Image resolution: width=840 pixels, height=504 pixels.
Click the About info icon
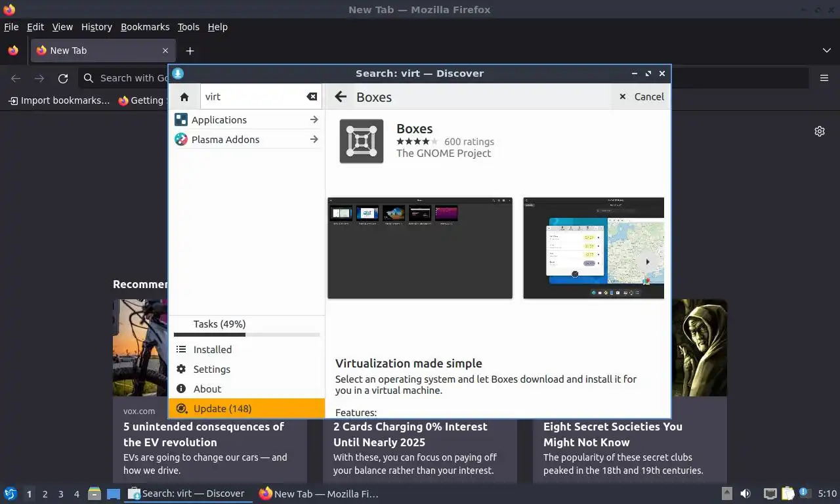point(181,389)
